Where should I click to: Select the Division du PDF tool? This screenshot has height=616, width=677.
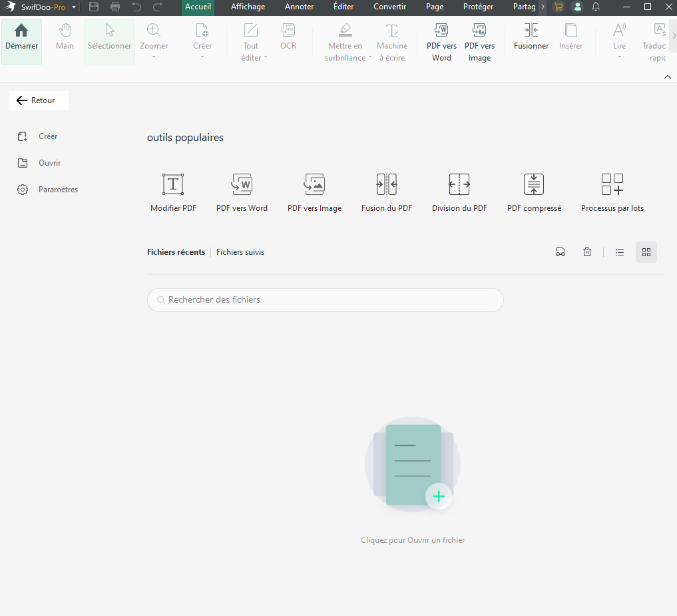459,184
